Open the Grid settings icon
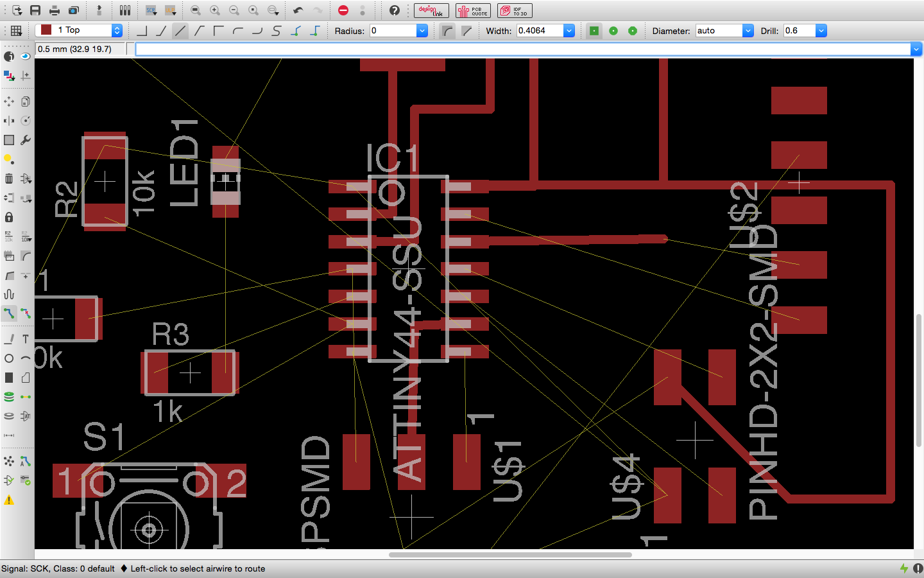The height and width of the screenshot is (578, 924). (x=16, y=30)
